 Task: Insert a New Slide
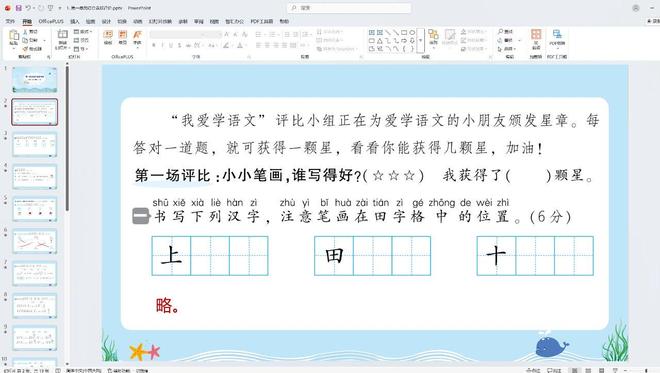(x=62, y=40)
